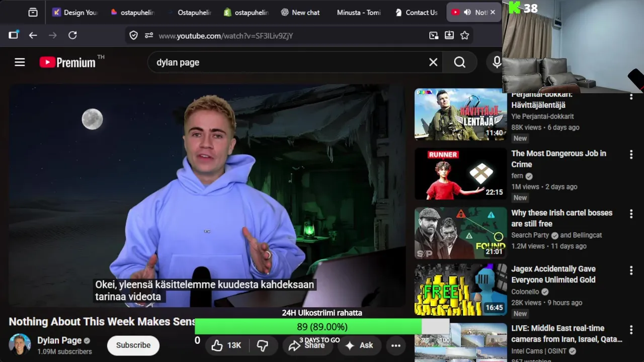Close the active YouTube tab
Image resolution: width=644 pixels, height=362 pixels.
click(x=493, y=13)
